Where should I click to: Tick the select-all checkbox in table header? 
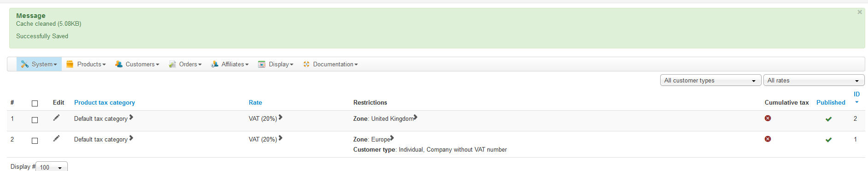pyautogui.click(x=35, y=103)
